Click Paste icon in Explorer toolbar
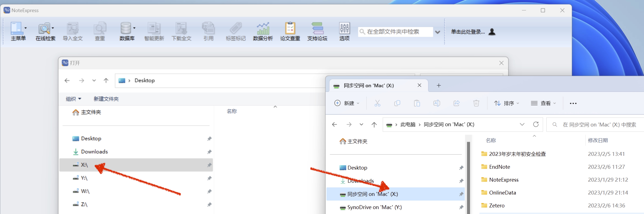 417,103
